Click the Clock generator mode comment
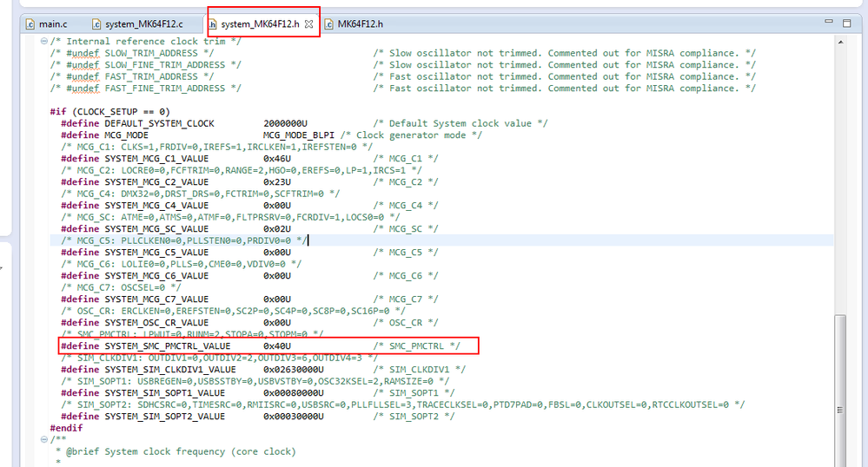The height and width of the screenshot is (467, 868). pos(411,135)
